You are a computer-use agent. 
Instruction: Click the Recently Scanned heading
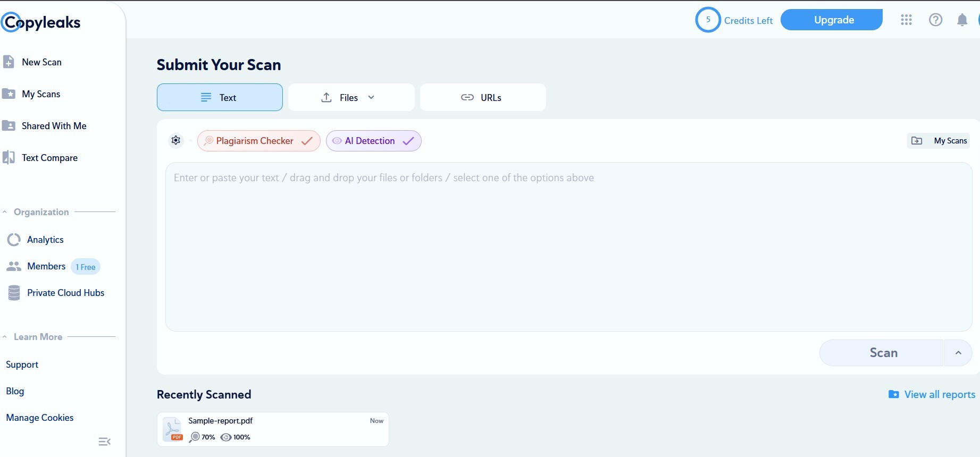[x=204, y=394]
